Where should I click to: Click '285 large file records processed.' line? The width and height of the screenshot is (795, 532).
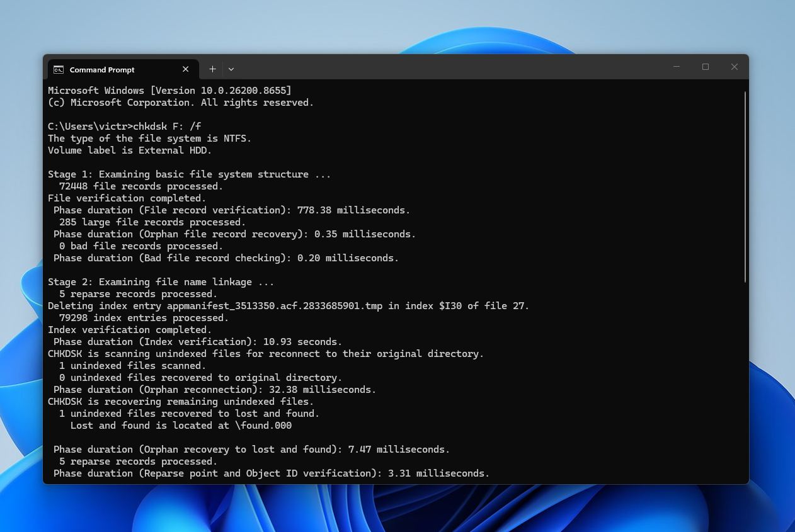[x=152, y=222]
